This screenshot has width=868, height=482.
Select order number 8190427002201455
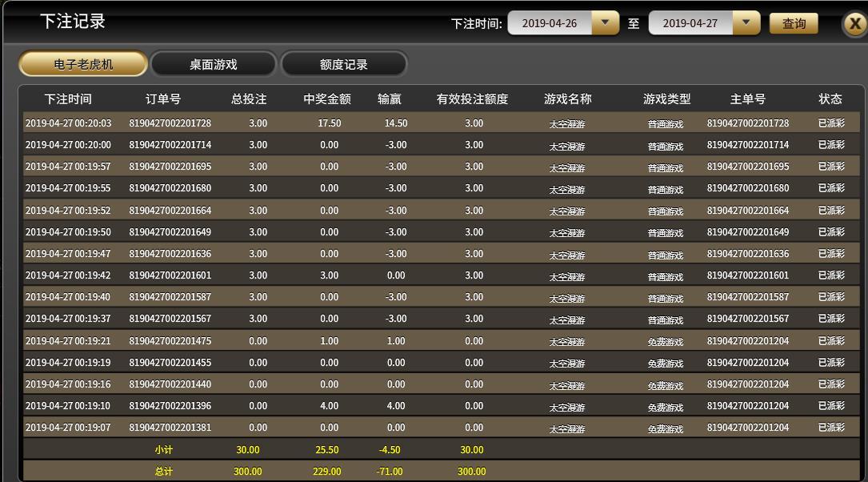point(170,363)
